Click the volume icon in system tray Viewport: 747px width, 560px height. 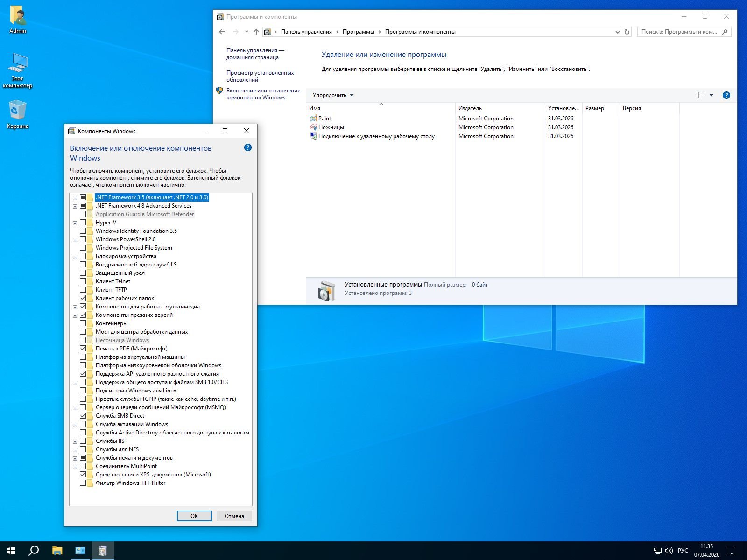point(669,551)
